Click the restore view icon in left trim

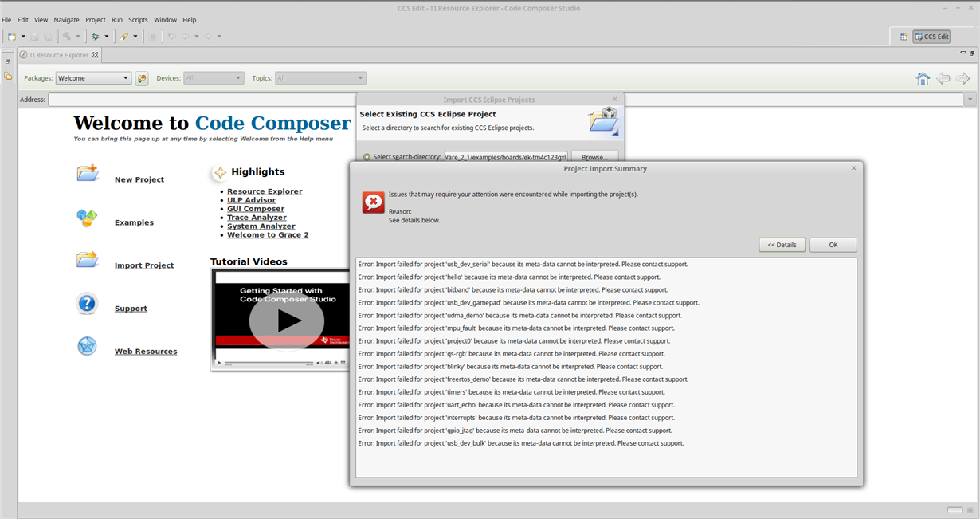8,61
